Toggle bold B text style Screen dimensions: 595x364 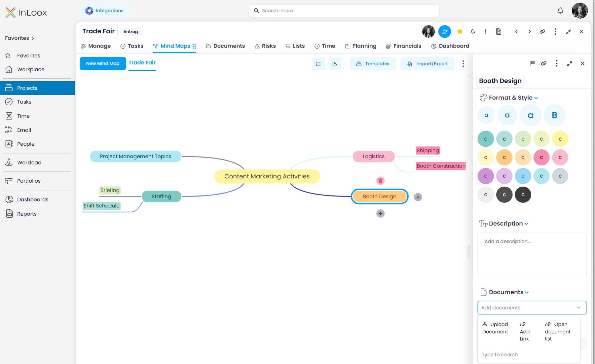(x=554, y=115)
